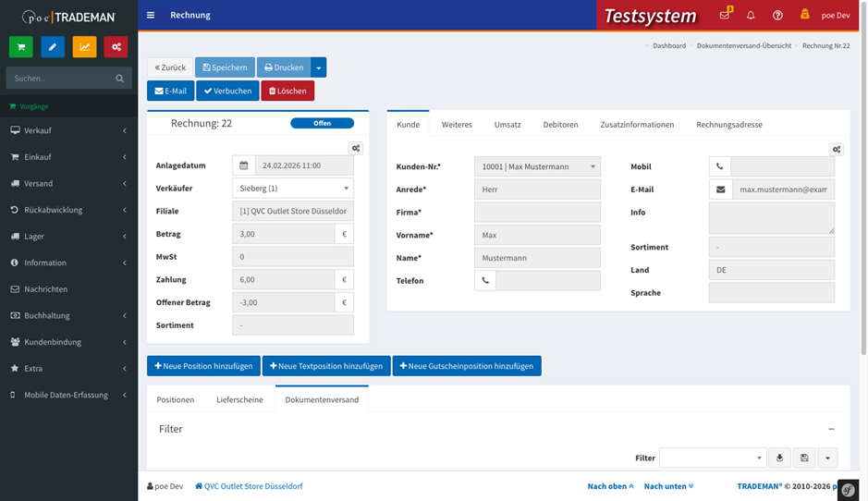Screen dimensions: 868x501
Task: Switch to the Weiteres tab
Action: pyautogui.click(x=457, y=125)
